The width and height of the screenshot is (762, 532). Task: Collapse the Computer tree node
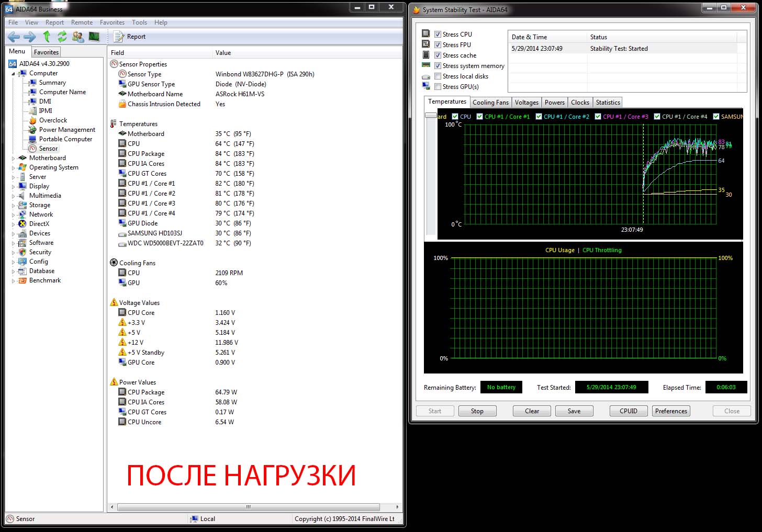[x=13, y=74]
